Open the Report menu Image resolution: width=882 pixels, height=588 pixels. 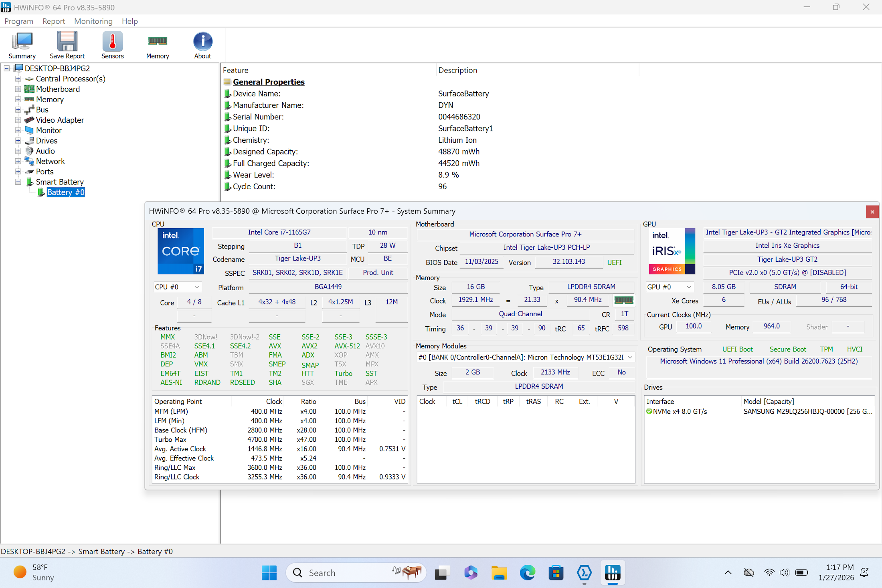coord(54,21)
